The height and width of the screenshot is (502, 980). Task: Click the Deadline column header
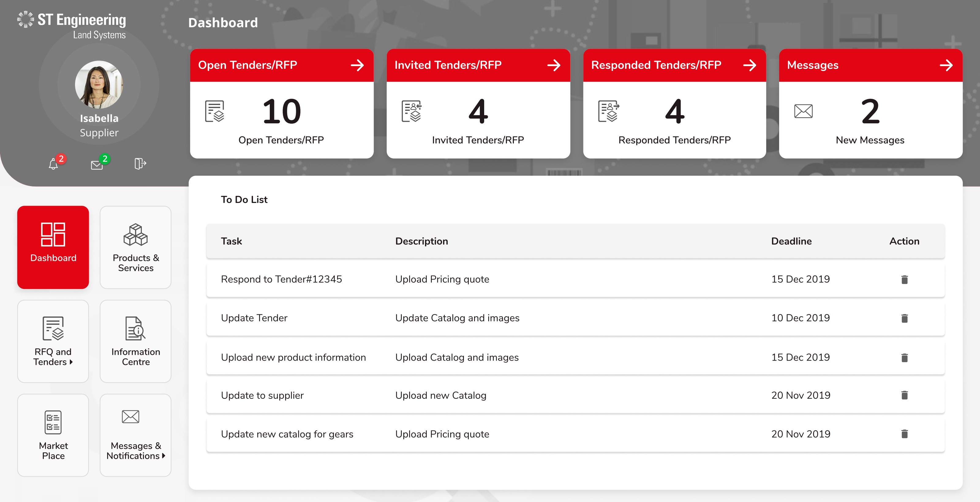click(x=791, y=241)
